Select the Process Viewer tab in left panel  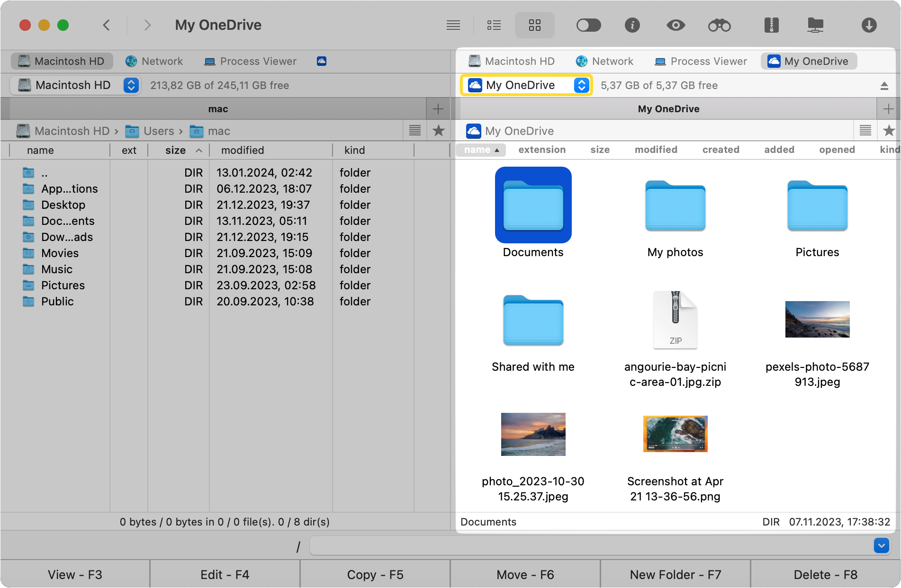[251, 61]
